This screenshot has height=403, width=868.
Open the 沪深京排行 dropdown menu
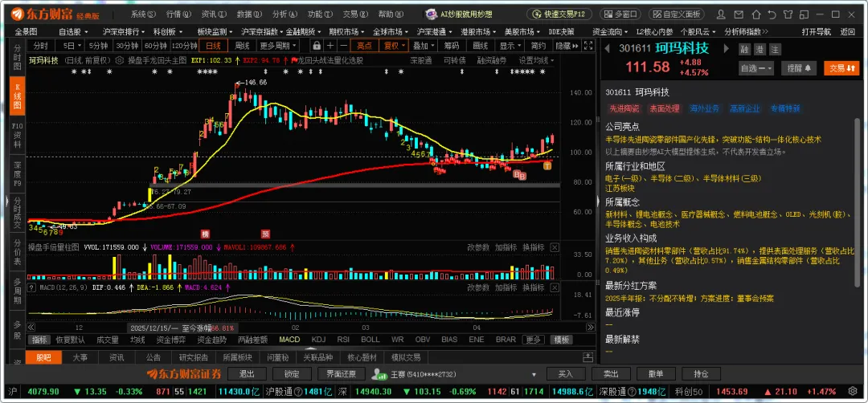(x=124, y=31)
